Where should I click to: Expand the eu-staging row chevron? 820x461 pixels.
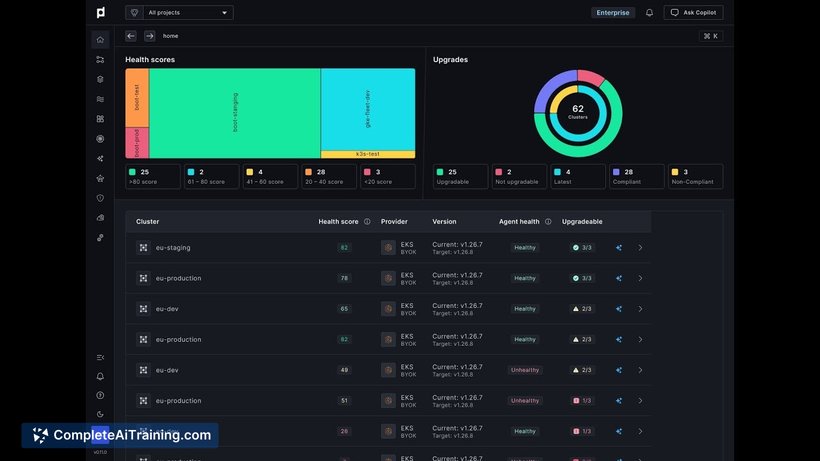pos(641,248)
